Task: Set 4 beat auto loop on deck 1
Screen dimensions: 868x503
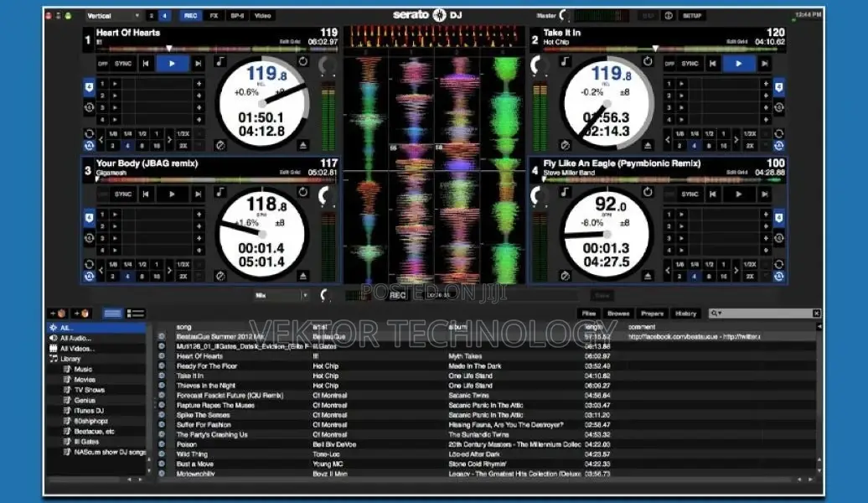Action: [x=127, y=146]
